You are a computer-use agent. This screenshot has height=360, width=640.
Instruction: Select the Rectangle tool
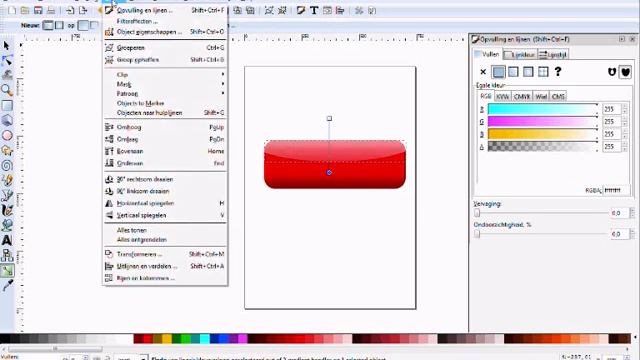pos(7,105)
